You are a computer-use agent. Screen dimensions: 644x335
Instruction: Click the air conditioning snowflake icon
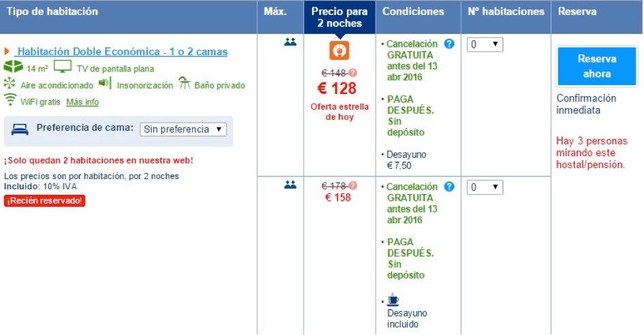pos(10,84)
